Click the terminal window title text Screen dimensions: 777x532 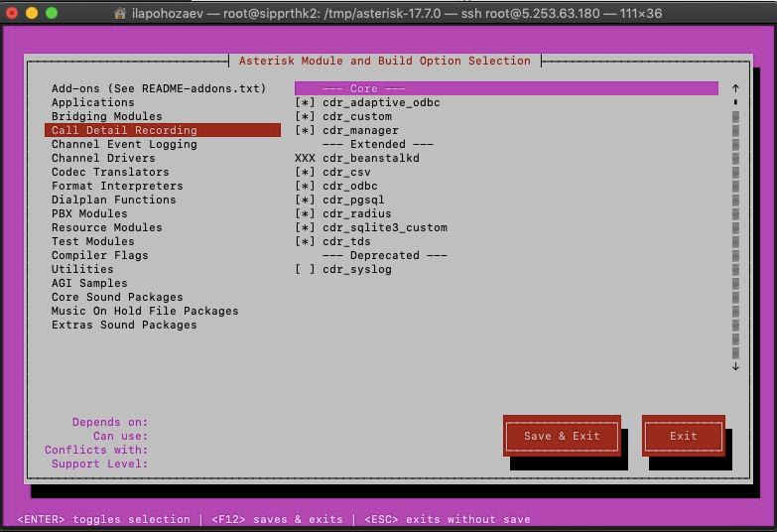point(397,13)
